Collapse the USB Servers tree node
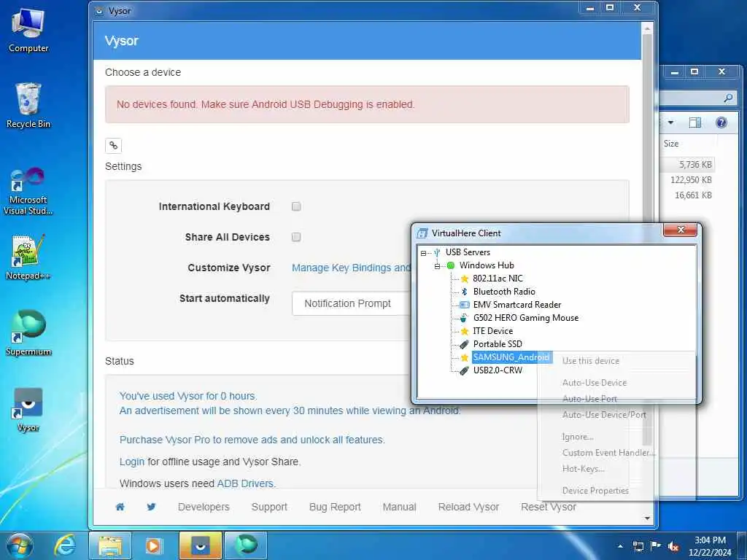Viewport: 747px width, 560px height. click(x=424, y=253)
